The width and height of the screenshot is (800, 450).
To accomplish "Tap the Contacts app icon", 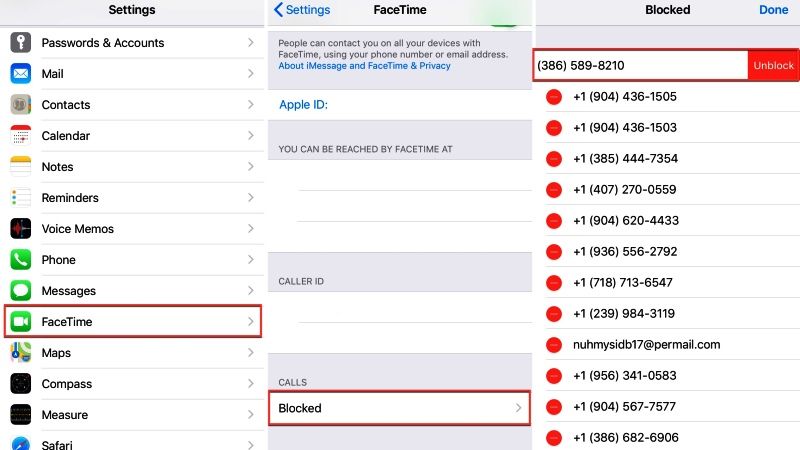I will point(20,105).
